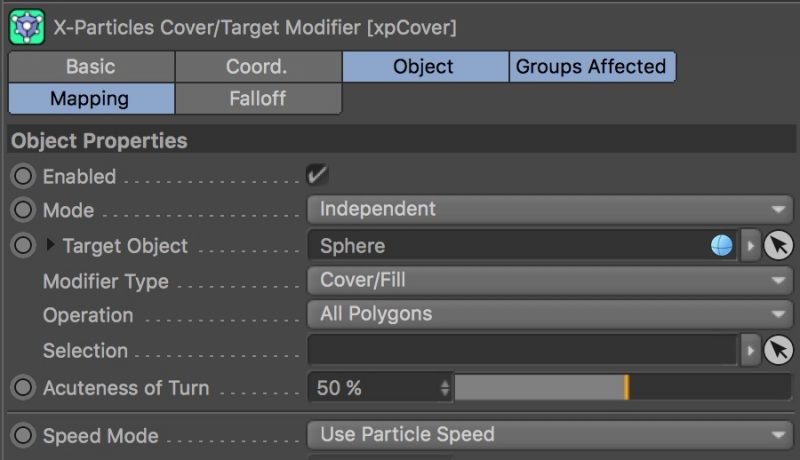Click the Sphere object icon in Target Object field
The image size is (800, 460).
point(721,245)
